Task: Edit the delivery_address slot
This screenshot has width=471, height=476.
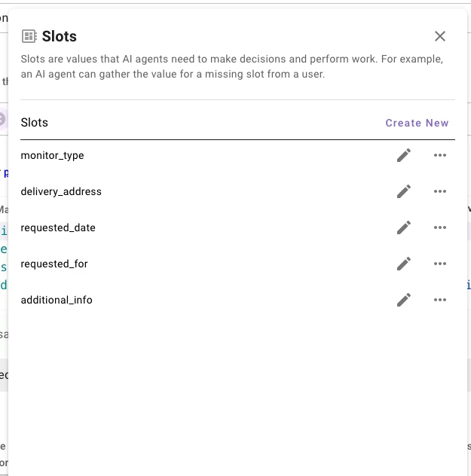Action: [x=404, y=191]
